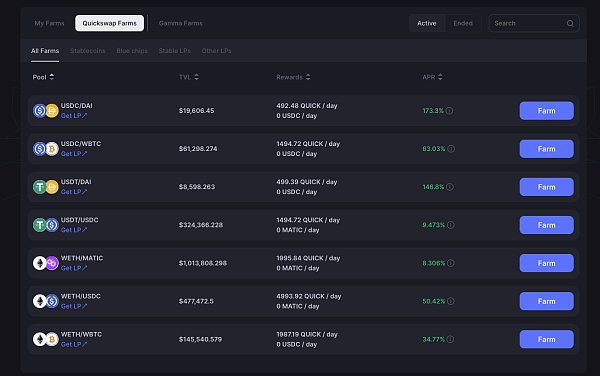Open the My Farms tab

pos(49,23)
